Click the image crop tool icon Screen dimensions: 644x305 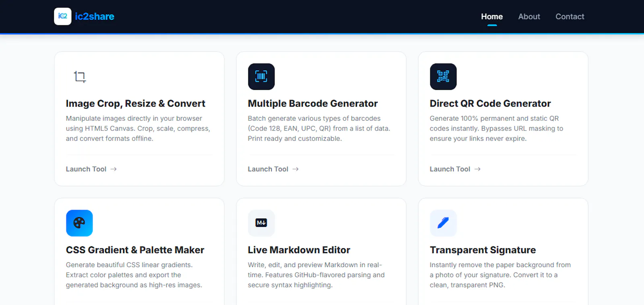coord(80,76)
